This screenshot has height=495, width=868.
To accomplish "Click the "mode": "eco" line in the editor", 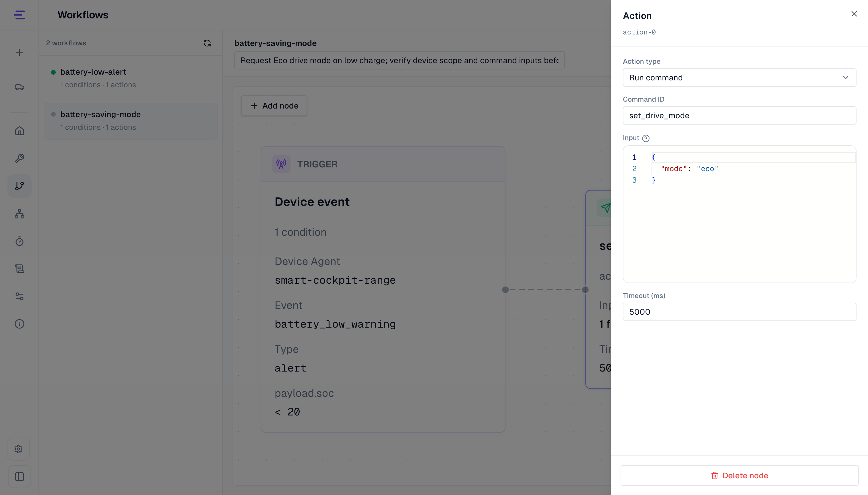I will (x=689, y=169).
